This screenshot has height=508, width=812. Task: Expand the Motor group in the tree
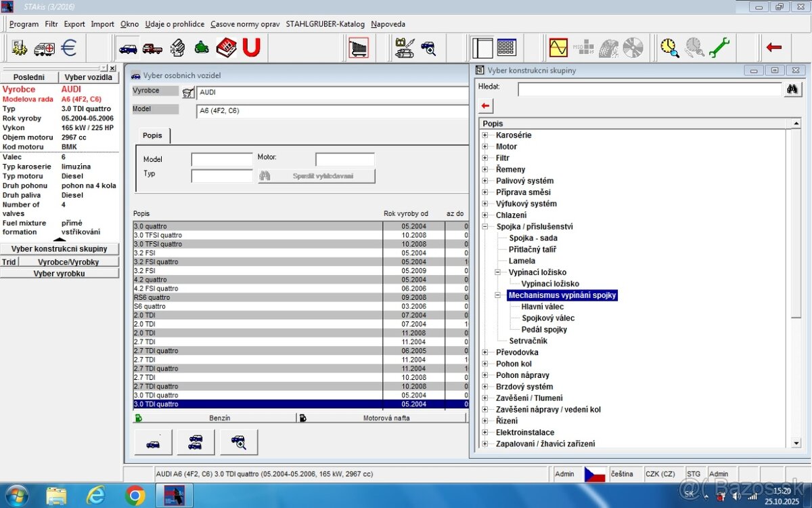click(x=484, y=146)
